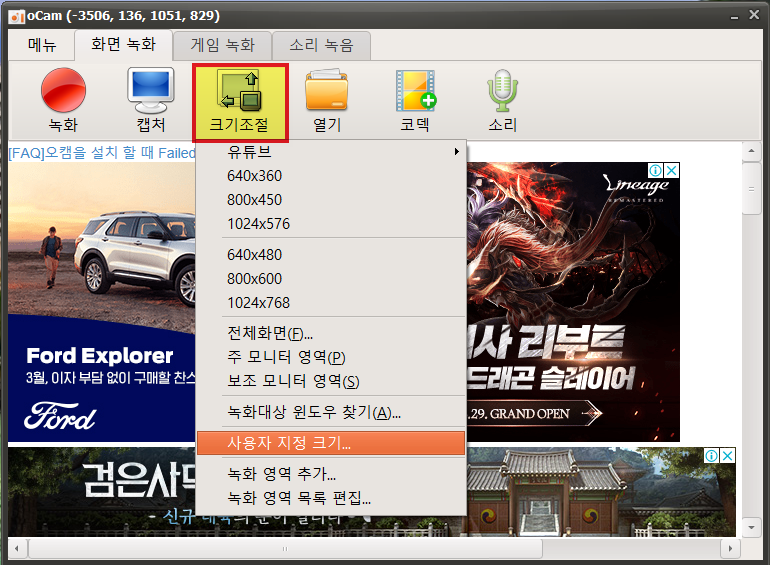Open recordings folder via 열기 icon
Screen dimensions: 770x565
point(327,100)
